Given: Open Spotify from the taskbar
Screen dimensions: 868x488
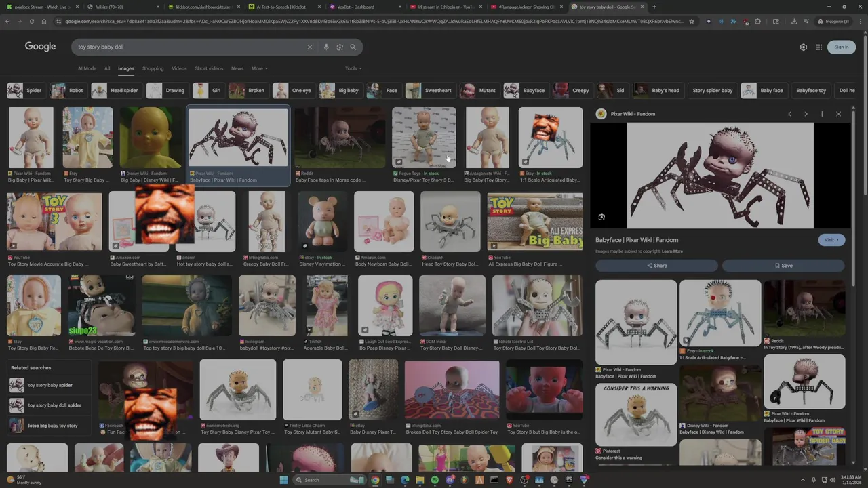Looking at the screenshot, I should [435, 480].
